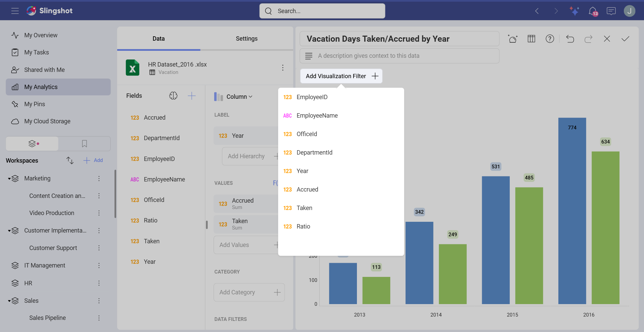644x332 pixels.
Task: Switch to the workspaces layers tab
Action: [32, 144]
